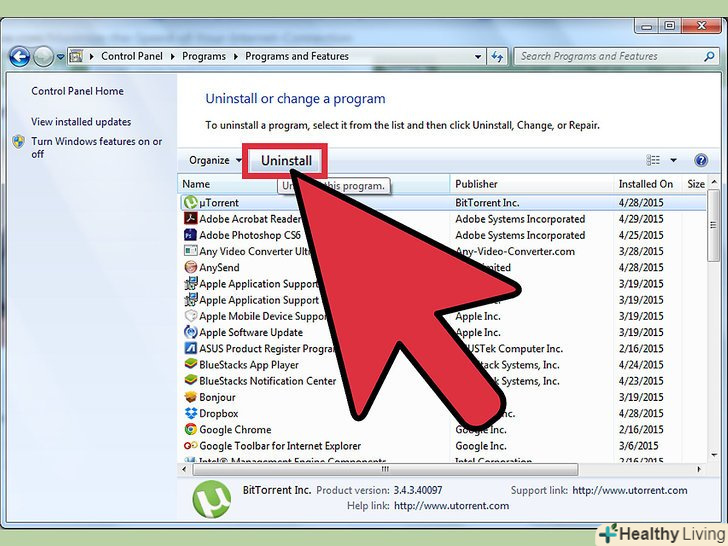Select Apple Software Update in the list
728x546 pixels.
[x=251, y=332]
